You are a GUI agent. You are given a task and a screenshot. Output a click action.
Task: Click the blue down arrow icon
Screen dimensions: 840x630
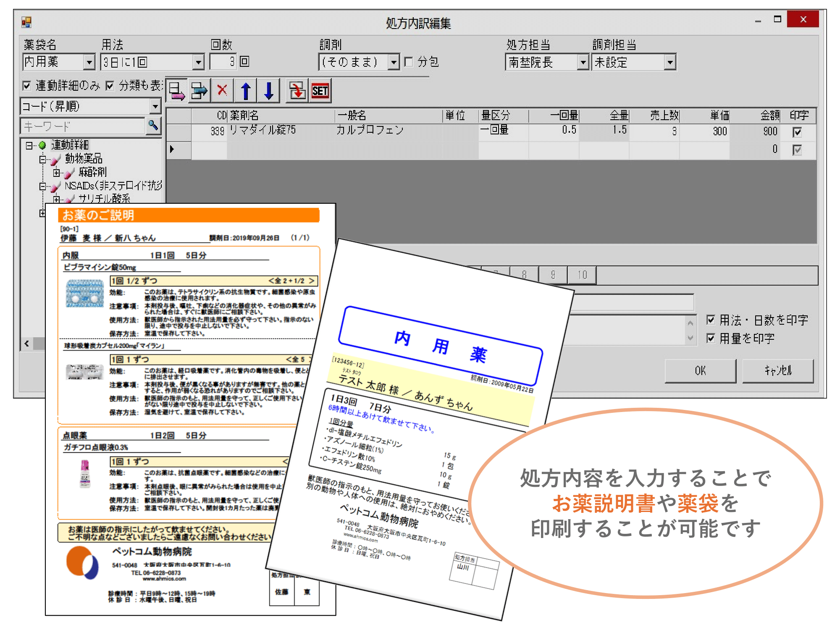pos(269,91)
